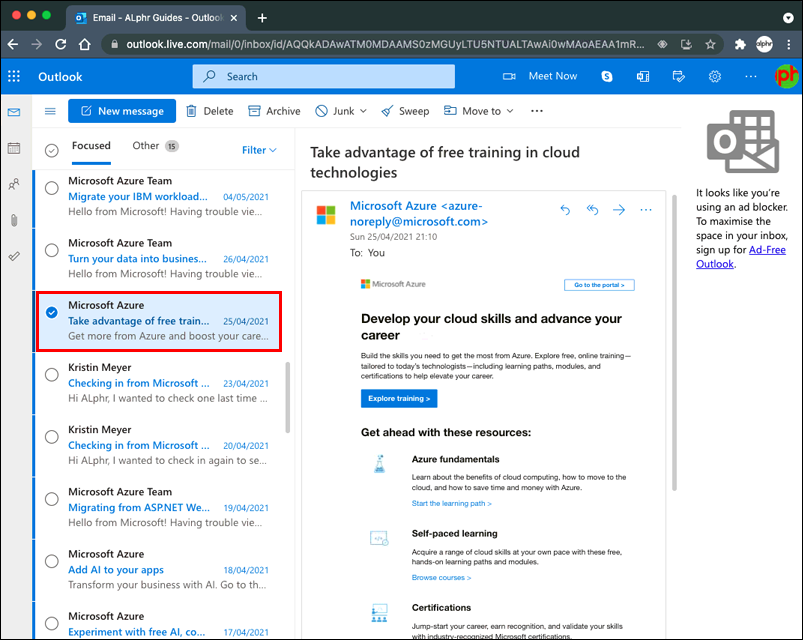Toggle the select-all messages circle
This screenshot has height=640, width=803.
(x=52, y=150)
